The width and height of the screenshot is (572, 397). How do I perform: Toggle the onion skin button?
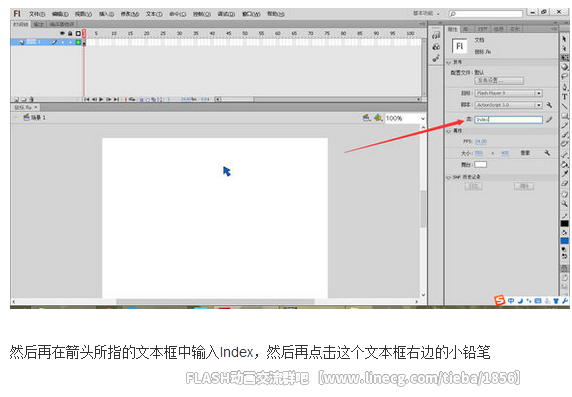pos(142,99)
